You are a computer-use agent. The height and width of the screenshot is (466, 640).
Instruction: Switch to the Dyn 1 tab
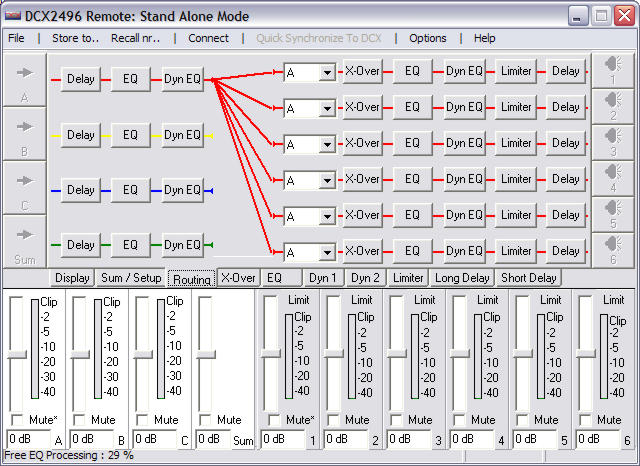(x=323, y=278)
